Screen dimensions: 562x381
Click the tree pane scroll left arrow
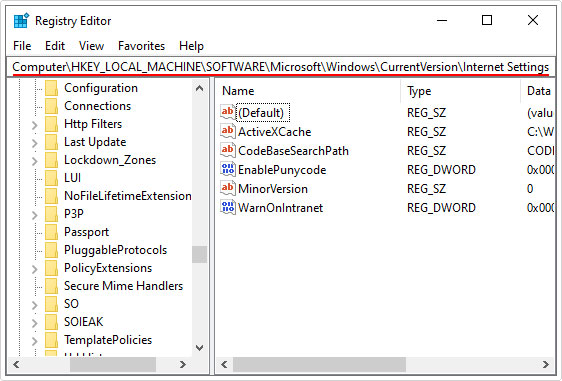[x=16, y=365]
